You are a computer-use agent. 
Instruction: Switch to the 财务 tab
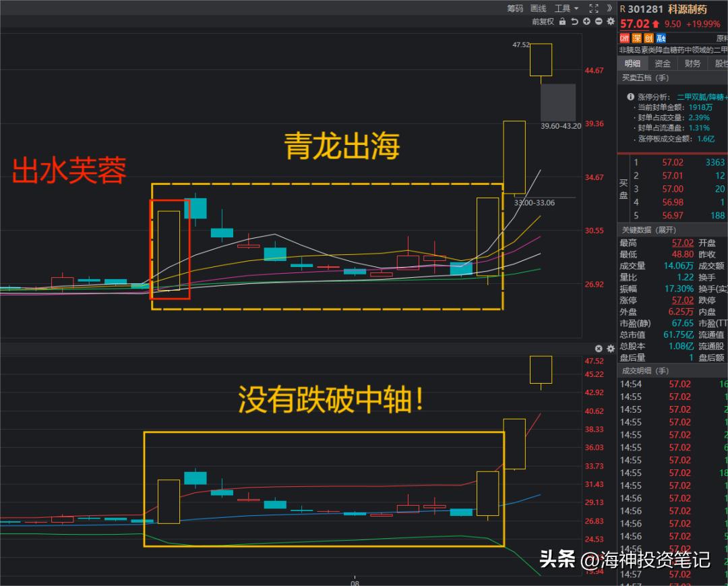(x=692, y=63)
